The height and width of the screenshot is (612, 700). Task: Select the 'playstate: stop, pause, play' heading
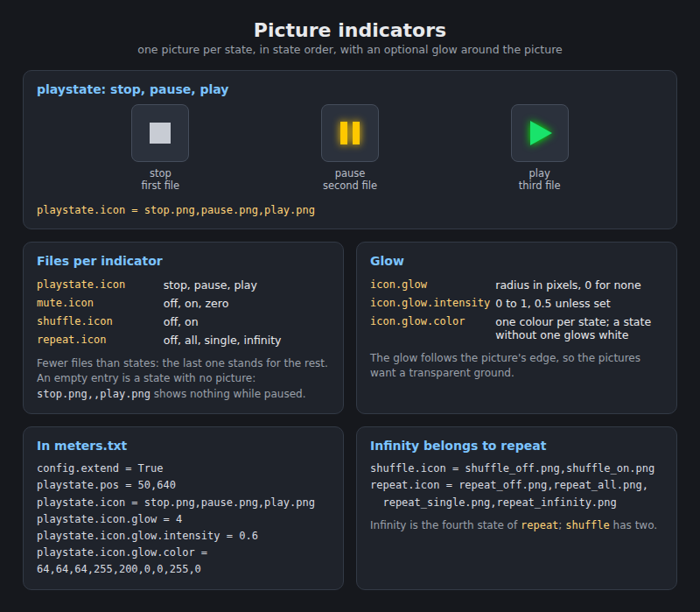pos(132,89)
